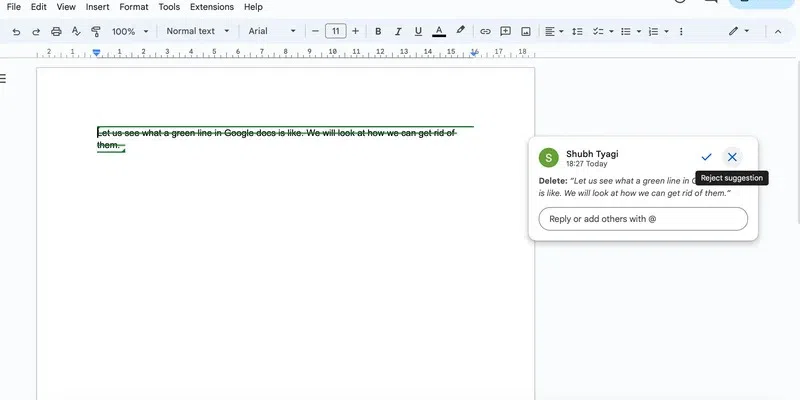The image size is (800, 400).
Task: Click the struck-through suggested deletion text
Action: (277, 139)
